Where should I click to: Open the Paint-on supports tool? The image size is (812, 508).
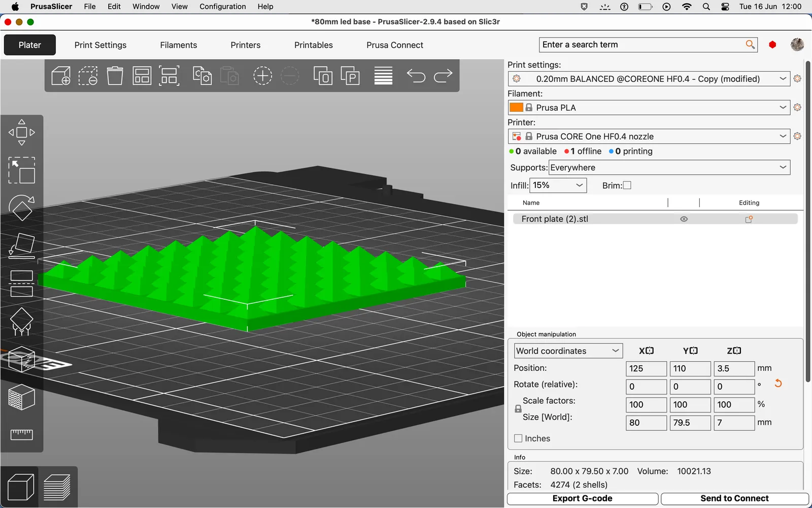click(x=22, y=322)
